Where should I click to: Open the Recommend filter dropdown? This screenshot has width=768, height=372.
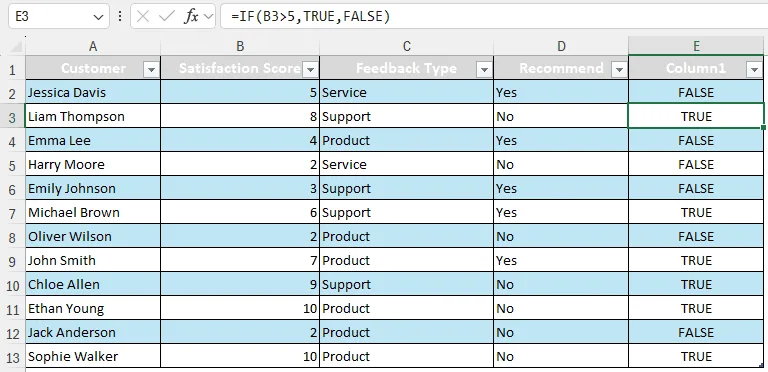tap(620, 70)
